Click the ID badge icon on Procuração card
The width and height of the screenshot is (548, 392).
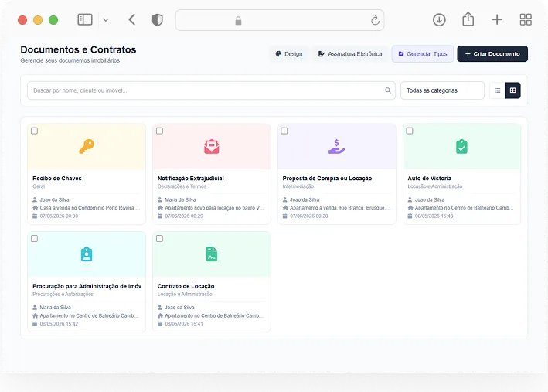coord(87,254)
